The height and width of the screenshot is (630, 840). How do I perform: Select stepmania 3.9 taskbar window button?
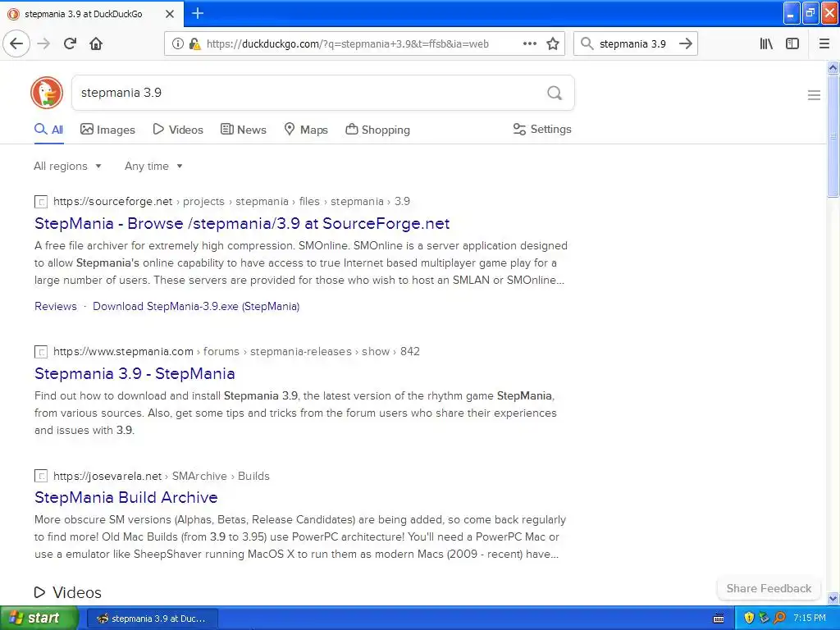(x=152, y=619)
